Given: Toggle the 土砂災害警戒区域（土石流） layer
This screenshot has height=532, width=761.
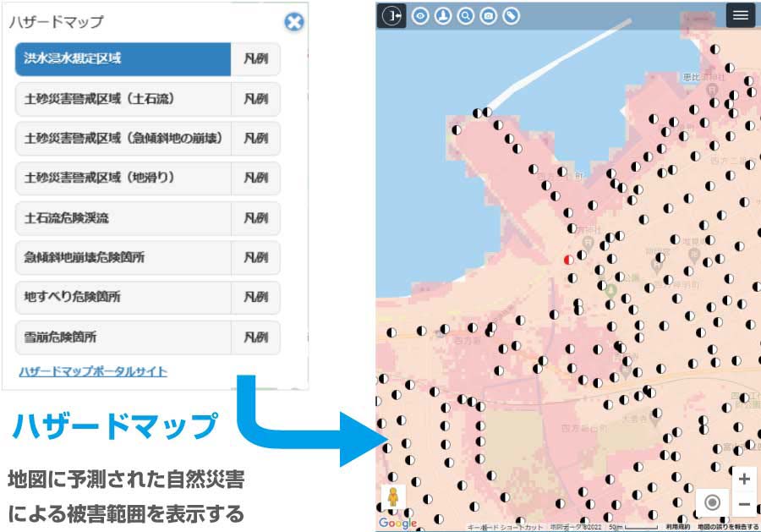Looking at the screenshot, I should click(123, 99).
